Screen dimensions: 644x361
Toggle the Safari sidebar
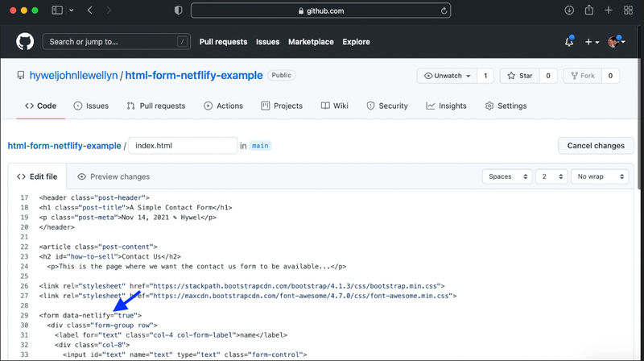click(x=57, y=10)
